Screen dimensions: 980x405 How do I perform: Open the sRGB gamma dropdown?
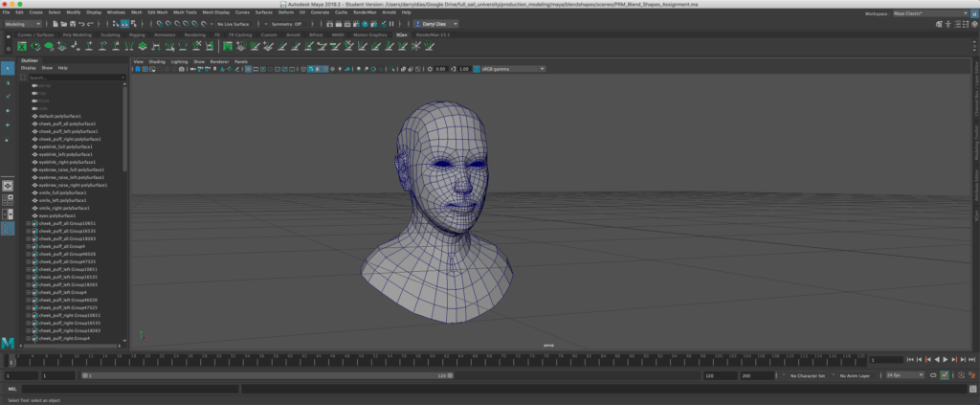click(509, 69)
